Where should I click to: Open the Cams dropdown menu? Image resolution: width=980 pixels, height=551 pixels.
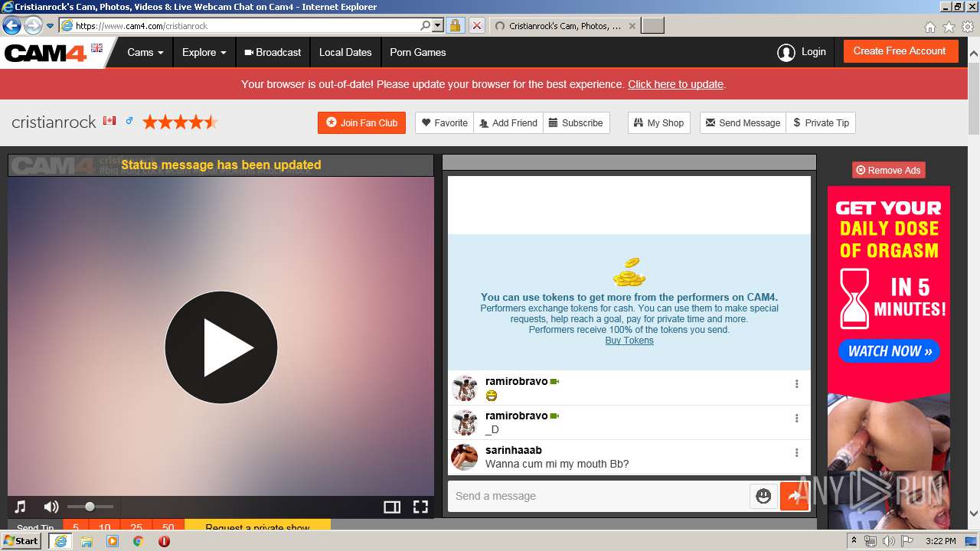[145, 52]
